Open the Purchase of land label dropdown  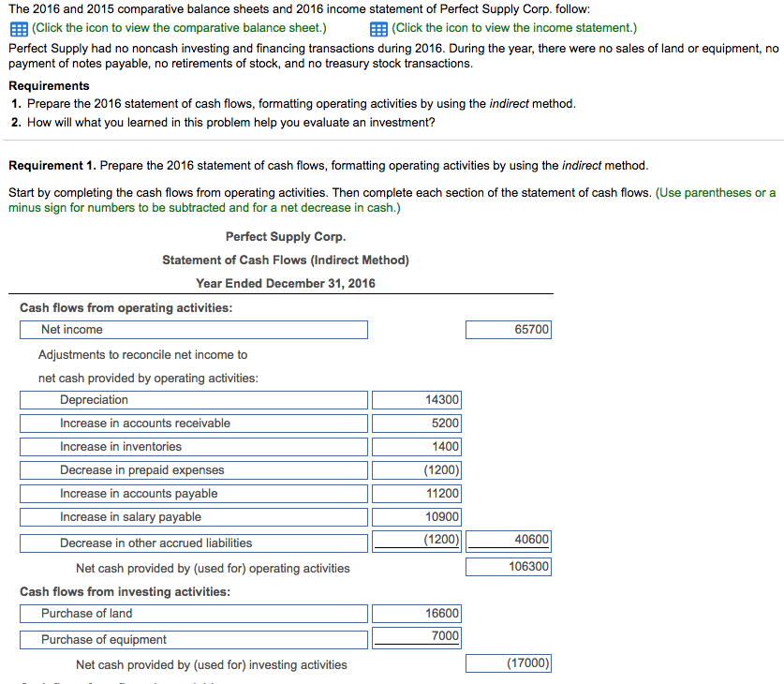194,613
